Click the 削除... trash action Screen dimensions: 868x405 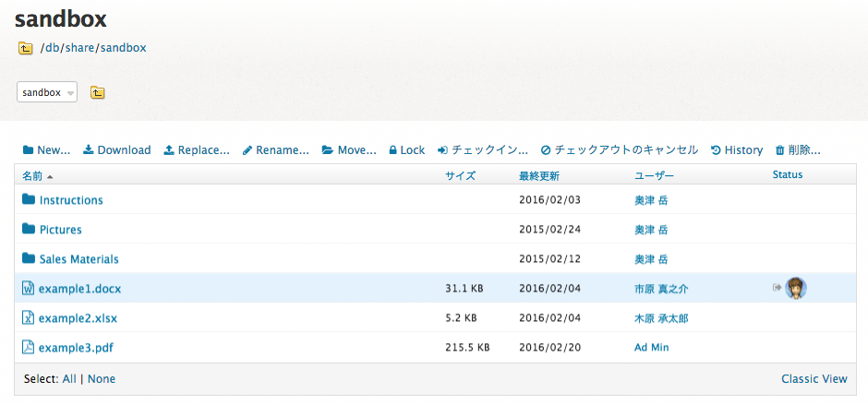tap(798, 150)
